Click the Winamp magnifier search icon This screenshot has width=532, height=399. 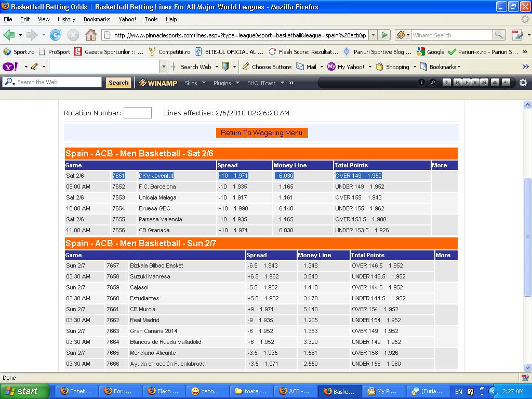click(433, 83)
